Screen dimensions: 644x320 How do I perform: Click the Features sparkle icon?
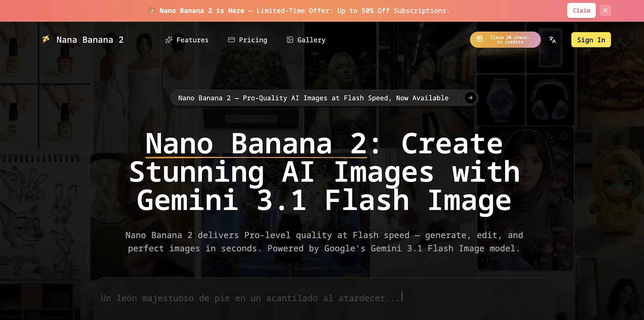[x=169, y=40]
